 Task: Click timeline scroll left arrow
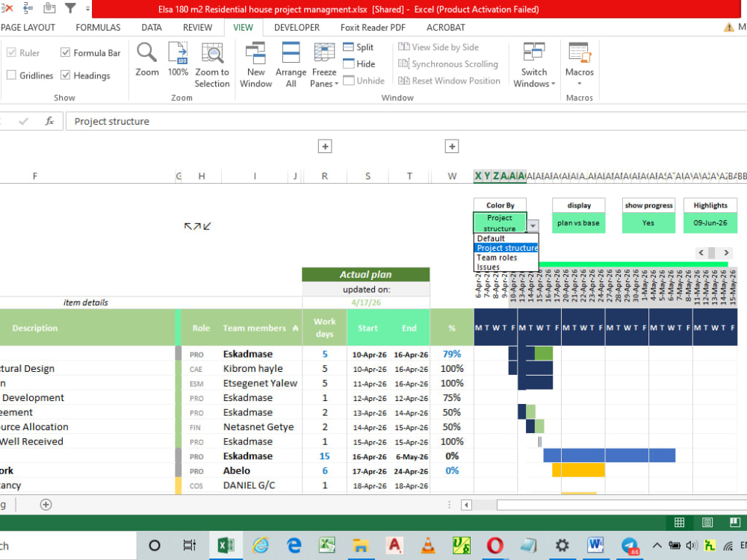[x=701, y=253]
